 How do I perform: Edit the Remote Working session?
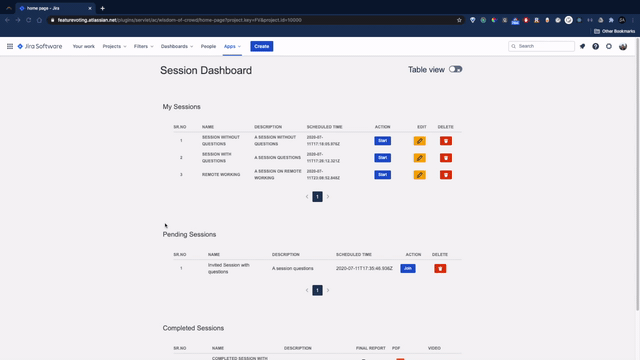pyautogui.click(x=420, y=175)
